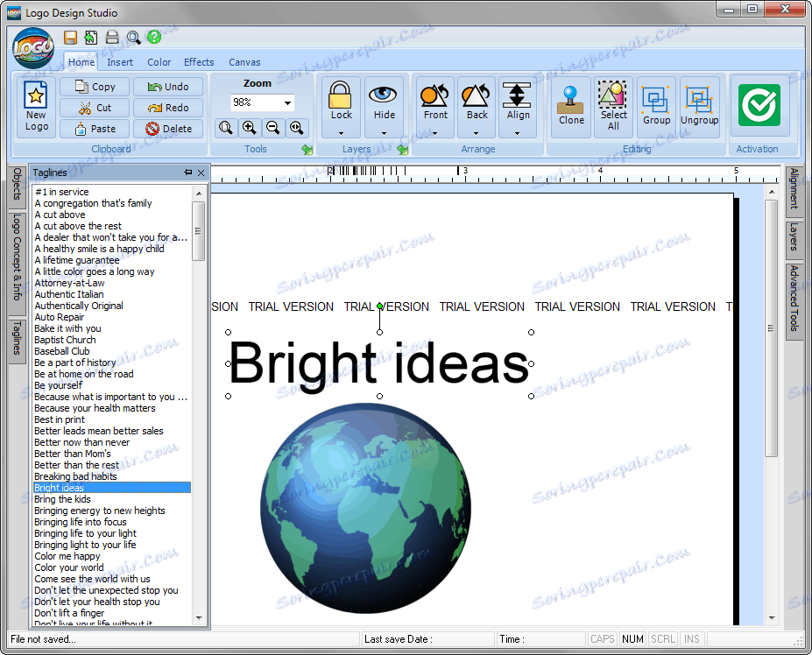
Task: Open the Effects ribbon tab
Action: point(199,62)
